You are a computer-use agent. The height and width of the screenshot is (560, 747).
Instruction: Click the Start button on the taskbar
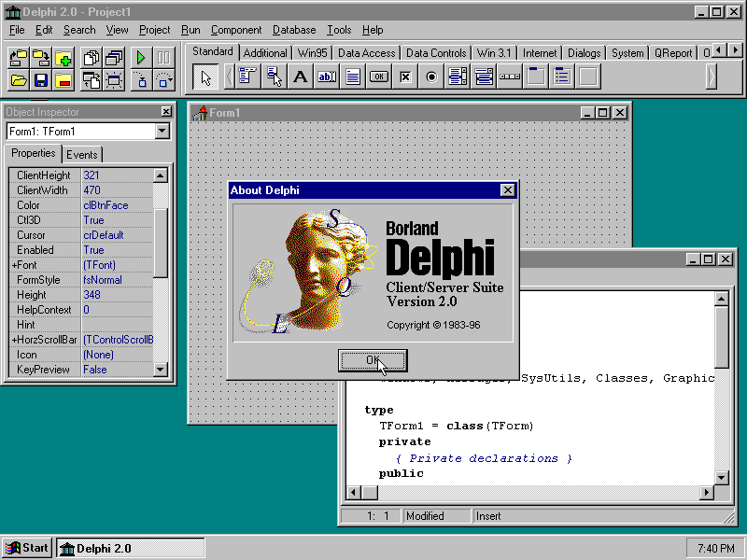(25, 548)
